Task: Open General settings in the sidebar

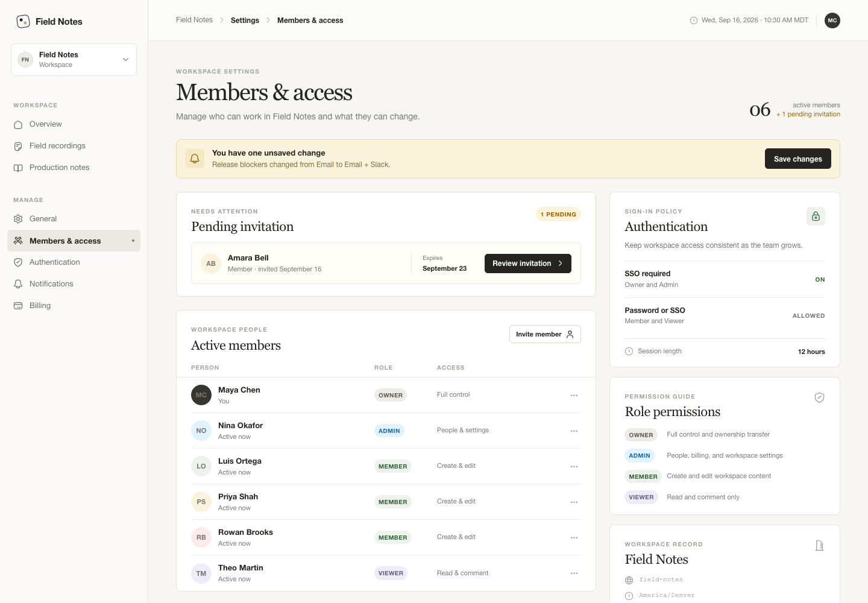Action: (x=74, y=219)
